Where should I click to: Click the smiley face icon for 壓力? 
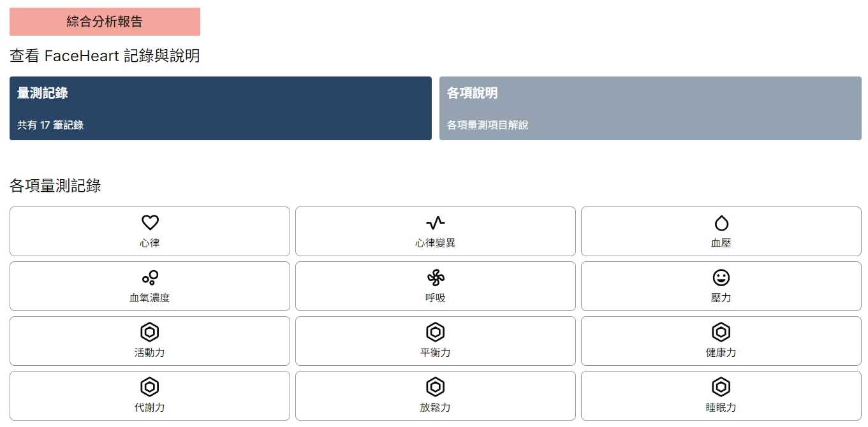(721, 277)
